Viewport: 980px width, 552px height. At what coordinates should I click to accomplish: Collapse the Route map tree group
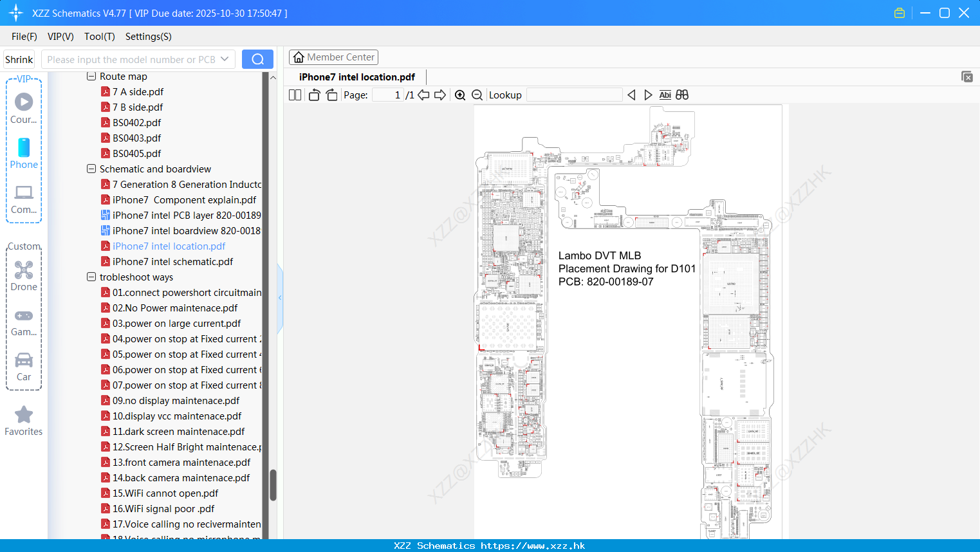91,77
